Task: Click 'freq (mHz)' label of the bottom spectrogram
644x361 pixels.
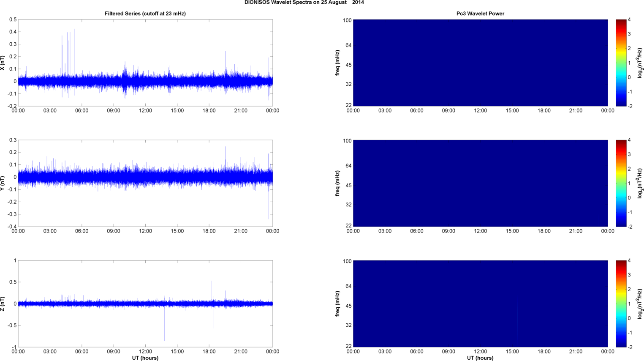Action: coord(338,304)
